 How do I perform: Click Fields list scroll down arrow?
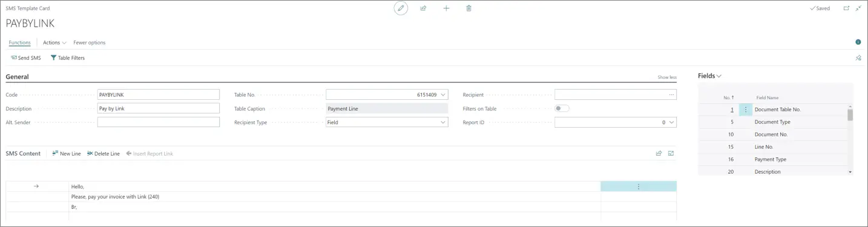pyautogui.click(x=850, y=172)
